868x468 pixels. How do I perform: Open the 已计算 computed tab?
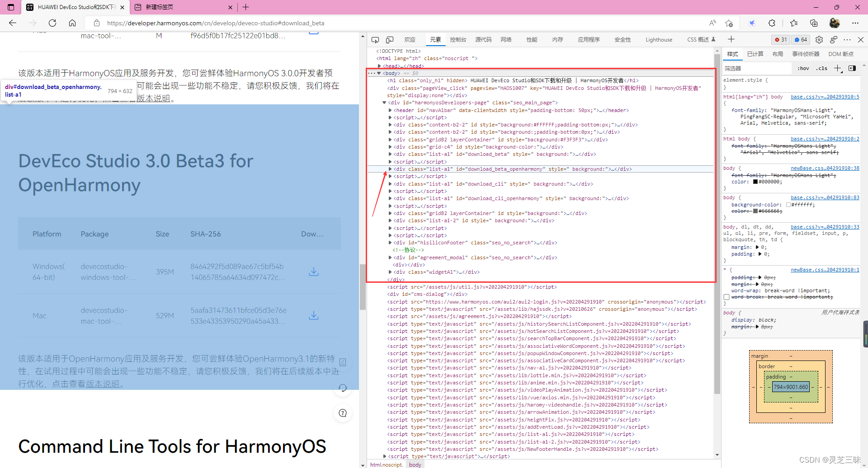pos(755,54)
